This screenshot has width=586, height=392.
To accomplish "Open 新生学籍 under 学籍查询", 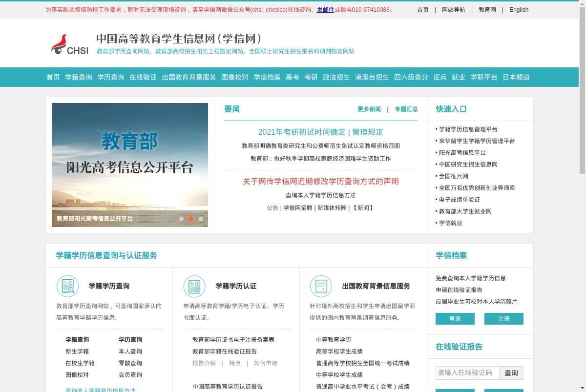I will click(x=77, y=351).
